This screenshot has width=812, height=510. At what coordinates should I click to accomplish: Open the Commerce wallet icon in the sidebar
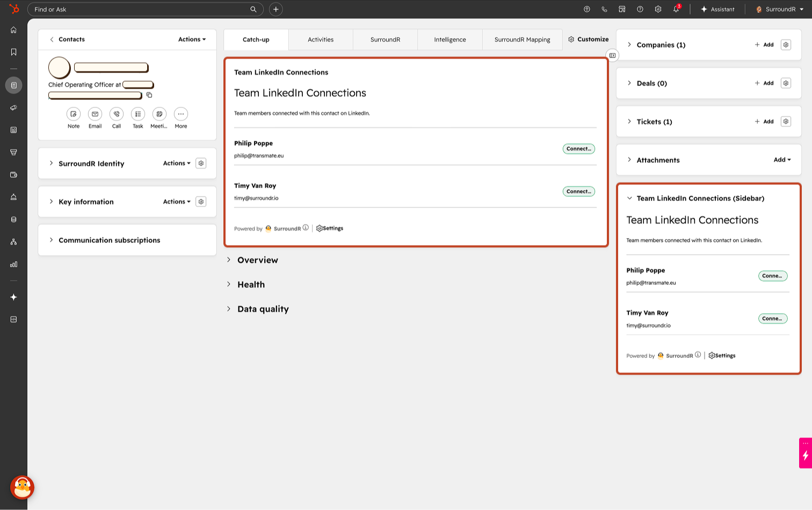13,175
